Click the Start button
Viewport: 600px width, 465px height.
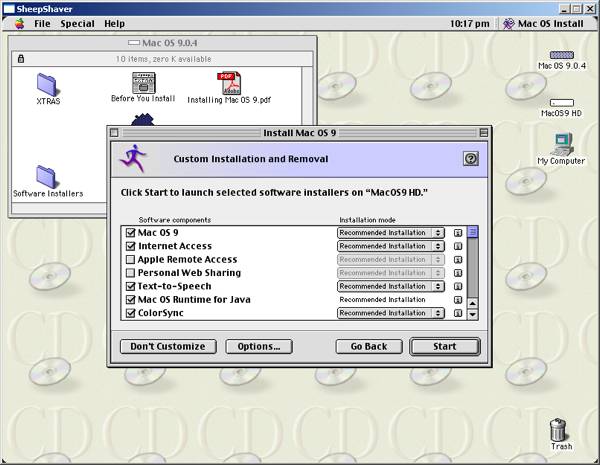coord(445,347)
